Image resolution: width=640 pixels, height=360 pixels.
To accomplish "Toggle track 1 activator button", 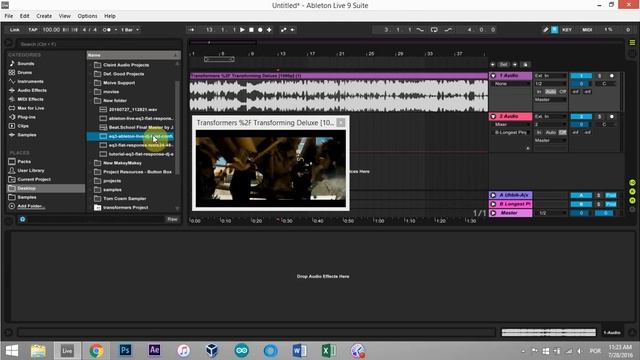I will tap(581, 76).
